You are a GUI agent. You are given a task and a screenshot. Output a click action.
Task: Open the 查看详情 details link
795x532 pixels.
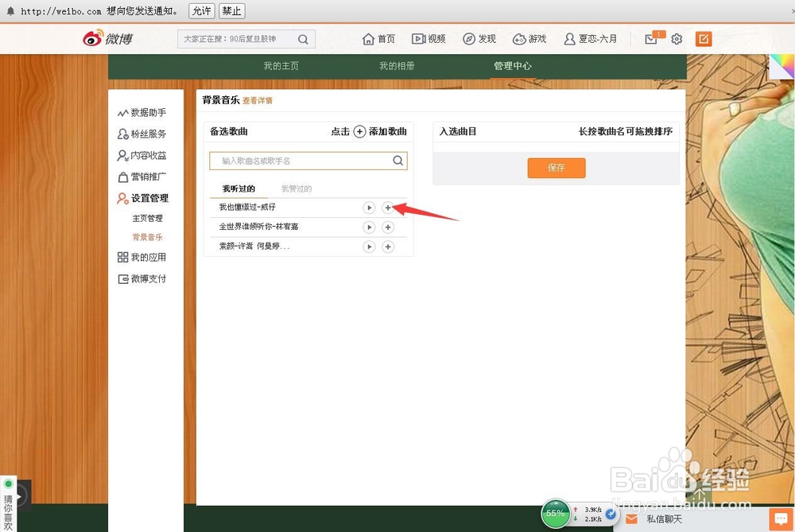[257, 100]
